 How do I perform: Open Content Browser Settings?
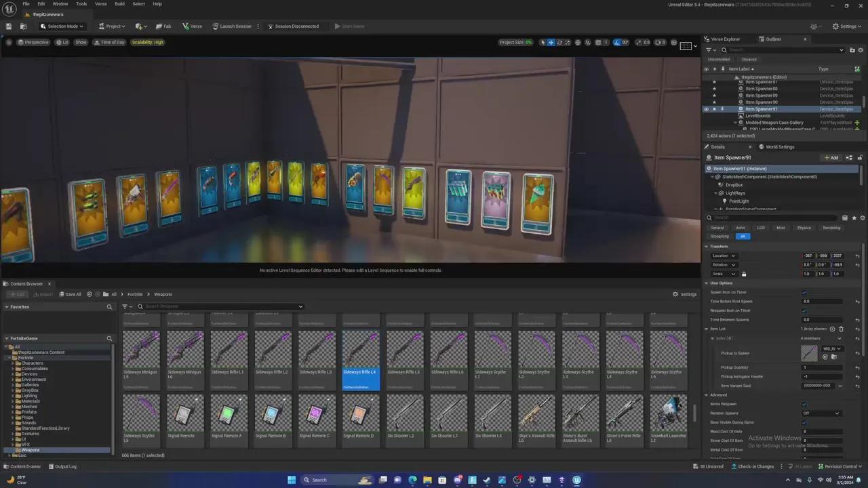[x=685, y=294]
